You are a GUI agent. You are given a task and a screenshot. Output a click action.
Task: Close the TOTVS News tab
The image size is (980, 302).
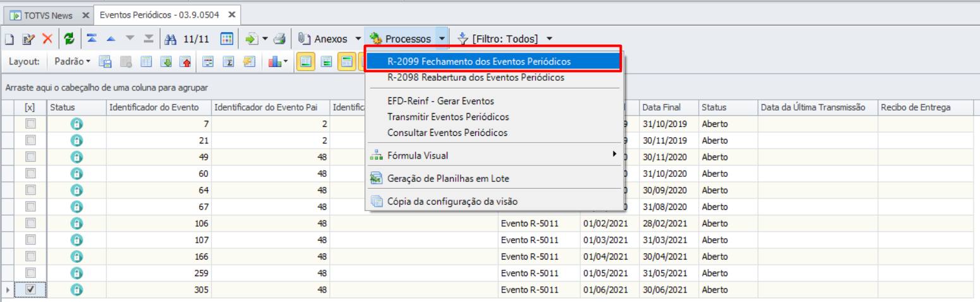pyautogui.click(x=85, y=15)
